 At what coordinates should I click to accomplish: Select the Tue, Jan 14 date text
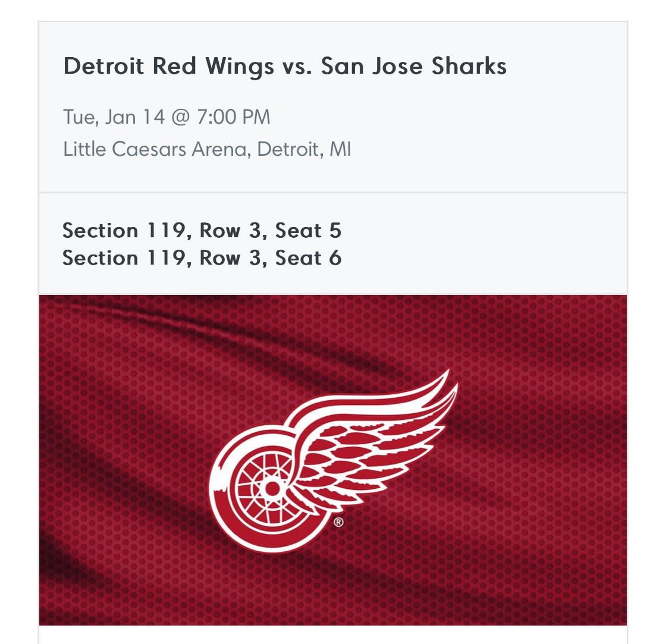point(114,117)
